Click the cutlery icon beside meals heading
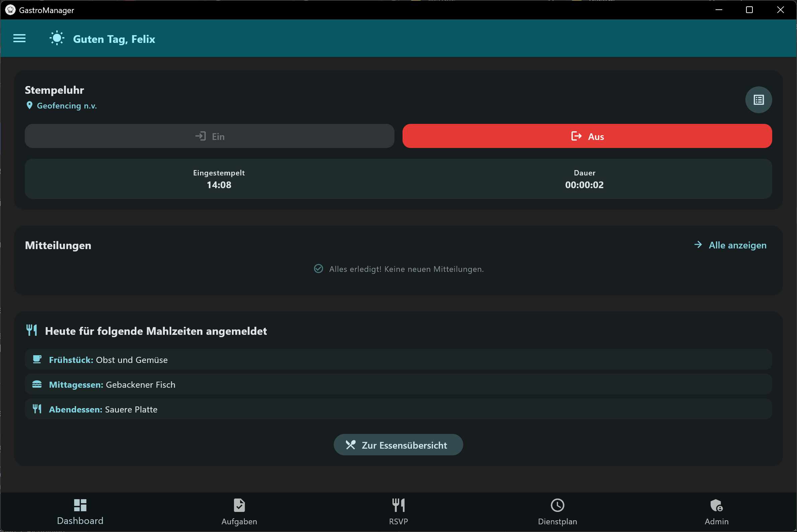The height and width of the screenshot is (532, 797). [x=32, y=330]
